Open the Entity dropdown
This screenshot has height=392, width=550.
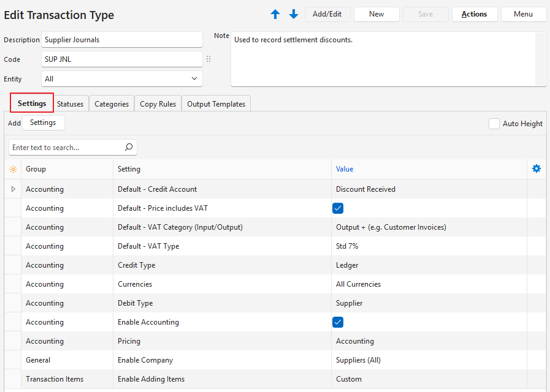pos(194,79)
